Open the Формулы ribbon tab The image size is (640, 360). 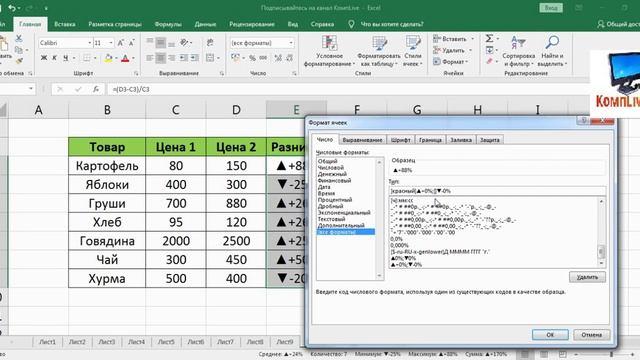168,24
